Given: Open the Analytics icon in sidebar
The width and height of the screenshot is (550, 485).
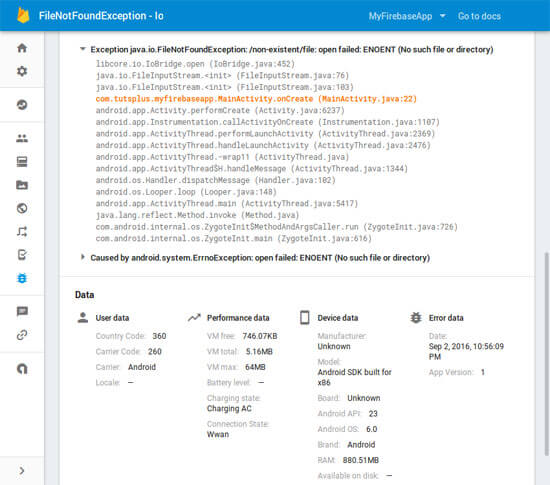Looking at the screenshot, I should (22, 105).
